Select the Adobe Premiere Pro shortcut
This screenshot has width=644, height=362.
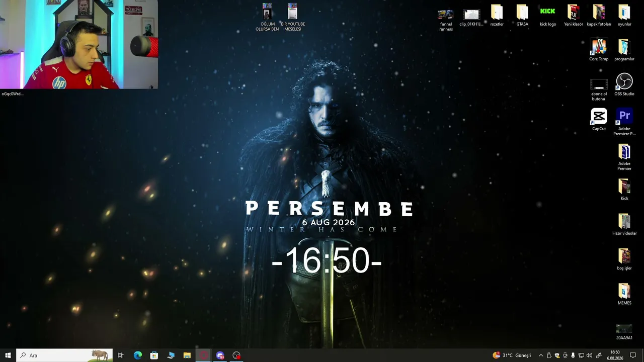click(624, 122)
